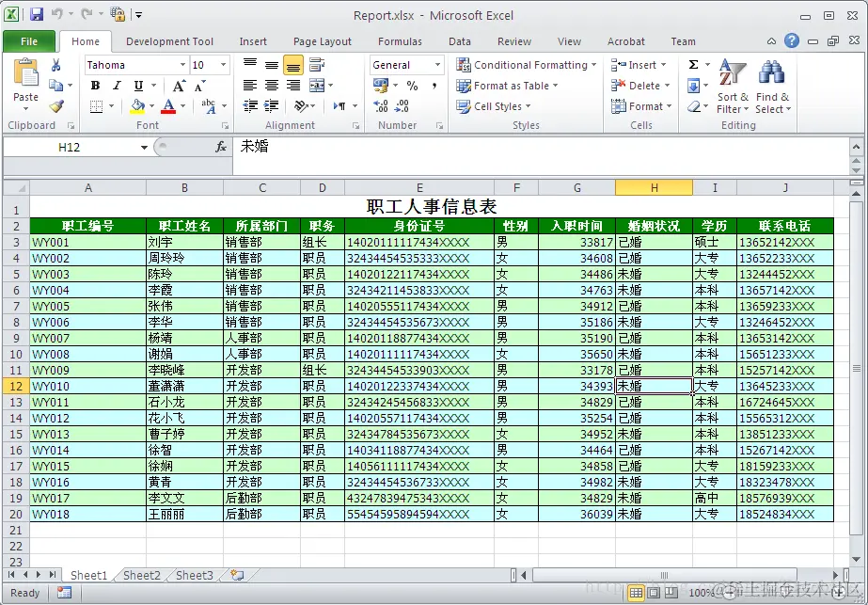Click Merge and Center icon
The width and height of the screenshot is (868, 605).
point(317,86)
